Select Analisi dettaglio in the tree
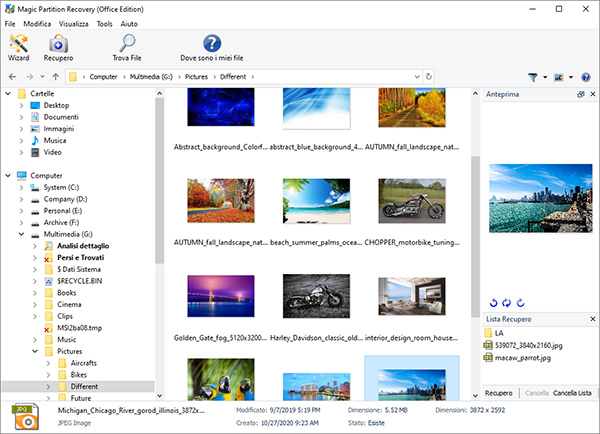This screenshot has width=600, height=434. (83, 246)
